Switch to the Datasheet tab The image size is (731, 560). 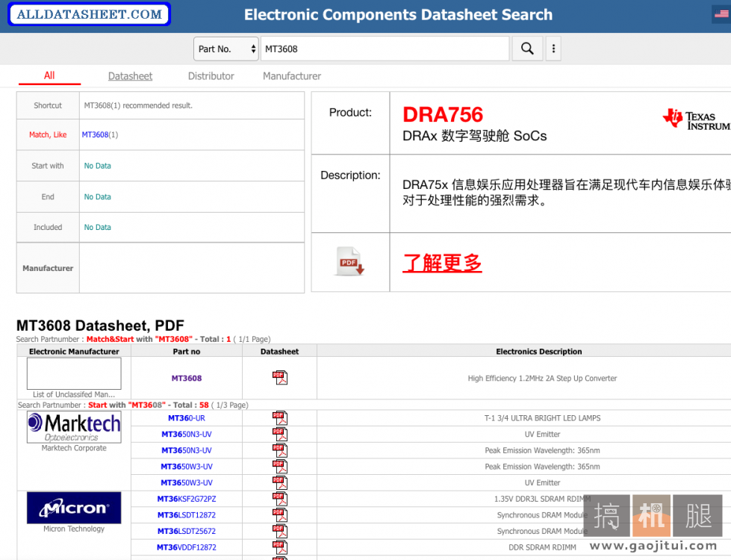pos(130,76)
